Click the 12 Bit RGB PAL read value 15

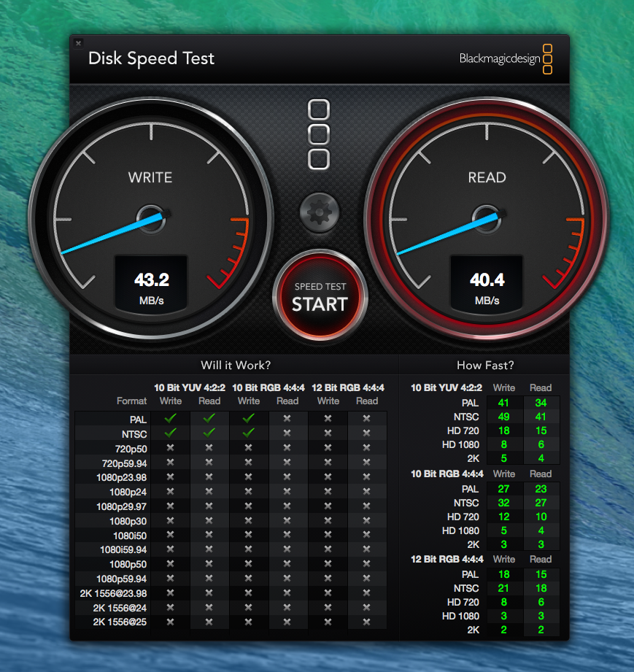[541, 574]
